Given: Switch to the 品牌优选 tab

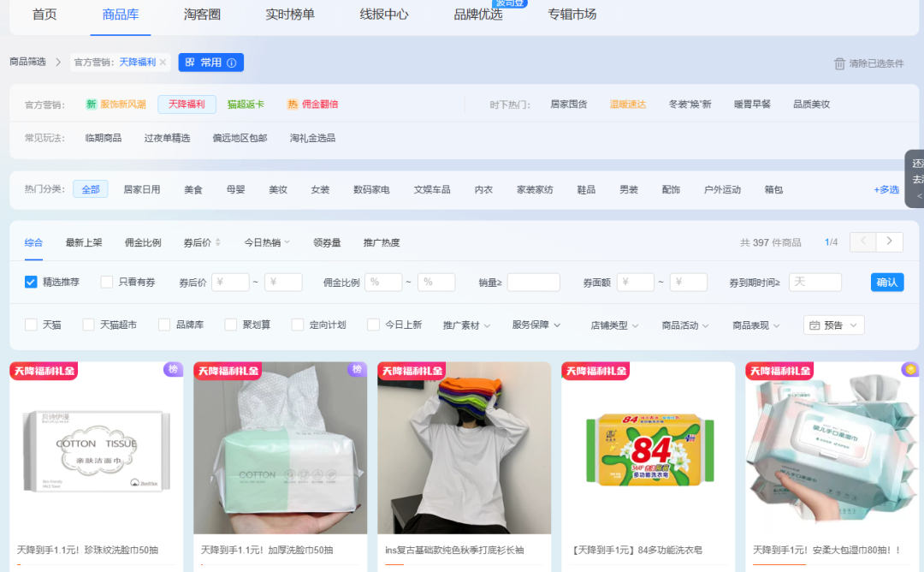Looking at the screenshot, I should (478, 15).
